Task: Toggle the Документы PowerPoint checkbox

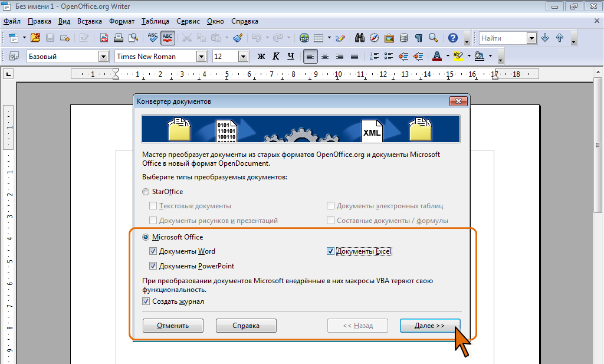Action: 153,266
